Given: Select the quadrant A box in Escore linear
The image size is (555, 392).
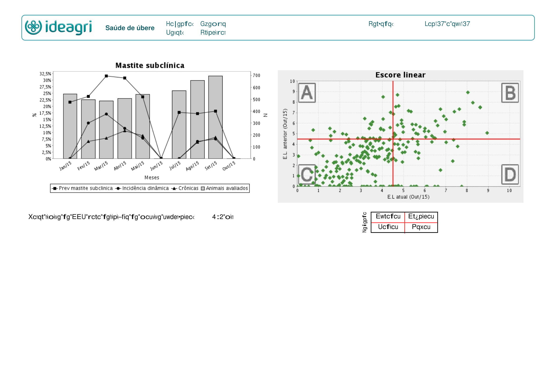Looking at the screenshot, I should [307, 93].
